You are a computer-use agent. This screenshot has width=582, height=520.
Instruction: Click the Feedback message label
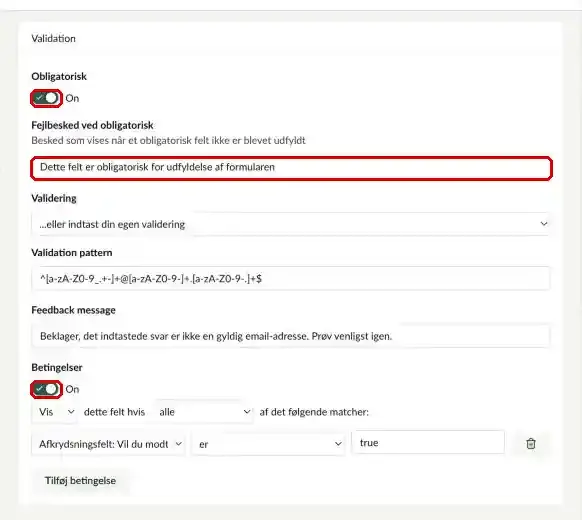click(x=73, y=310)
